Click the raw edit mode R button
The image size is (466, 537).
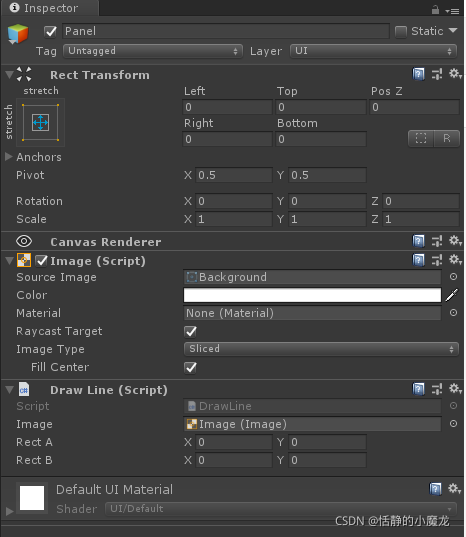click(446, 138)
